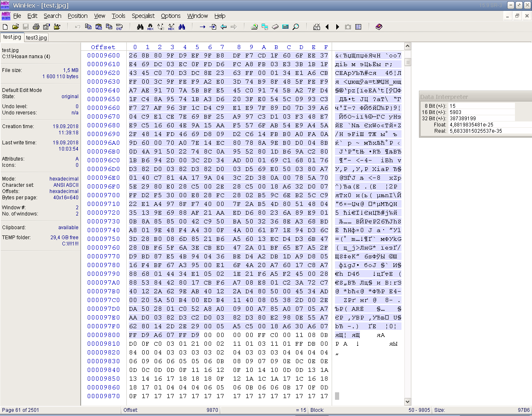Select the test.jpg tab

12,37
